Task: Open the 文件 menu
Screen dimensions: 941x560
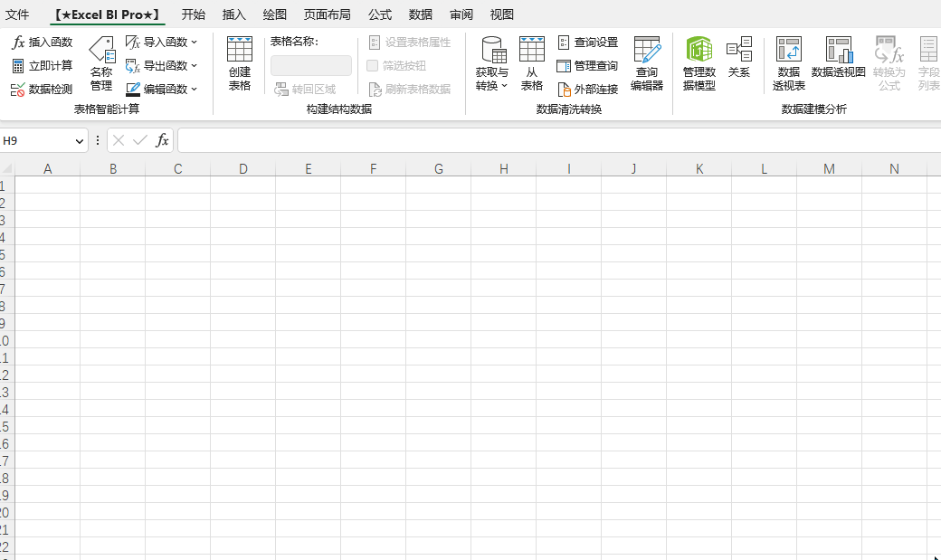Action: [x=19, y=14]
